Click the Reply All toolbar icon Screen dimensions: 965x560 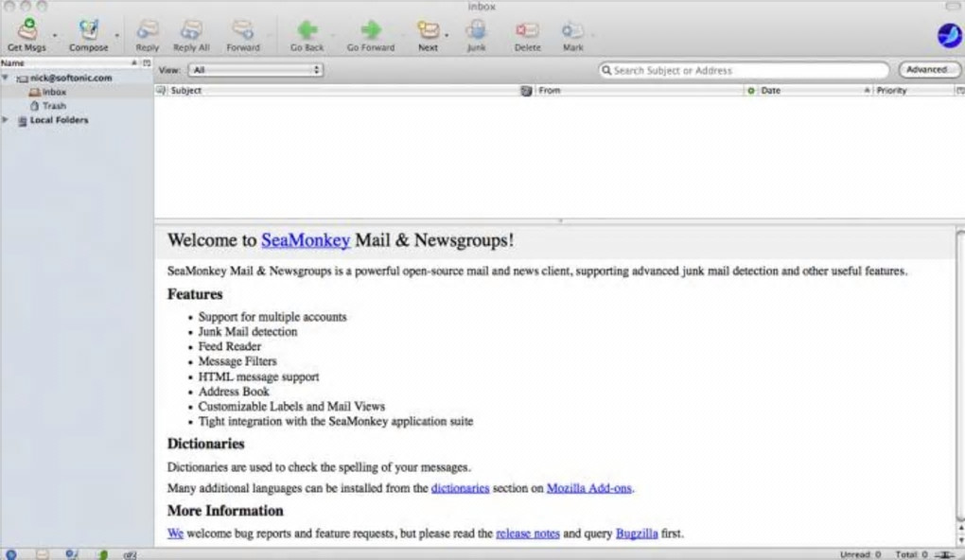(x=191, y=29)
